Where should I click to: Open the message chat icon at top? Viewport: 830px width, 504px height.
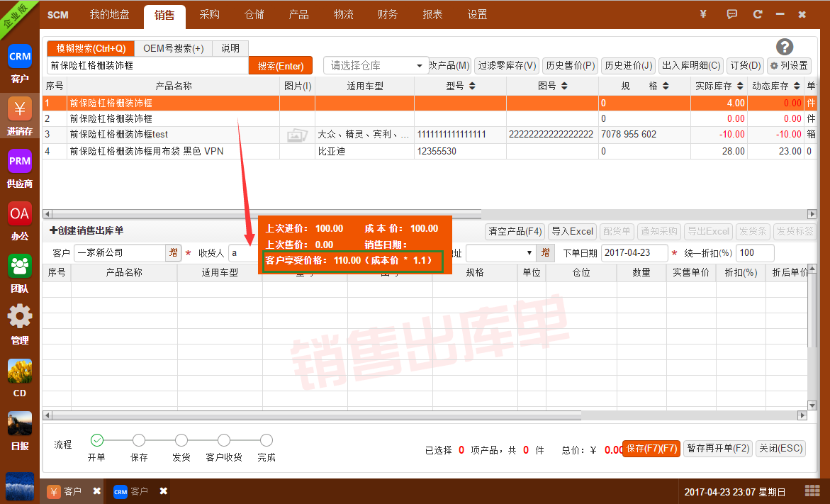(732, 14)
